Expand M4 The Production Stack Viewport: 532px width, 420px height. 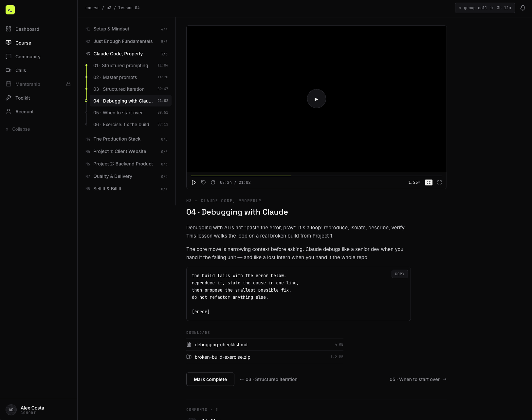pos(126,139)
